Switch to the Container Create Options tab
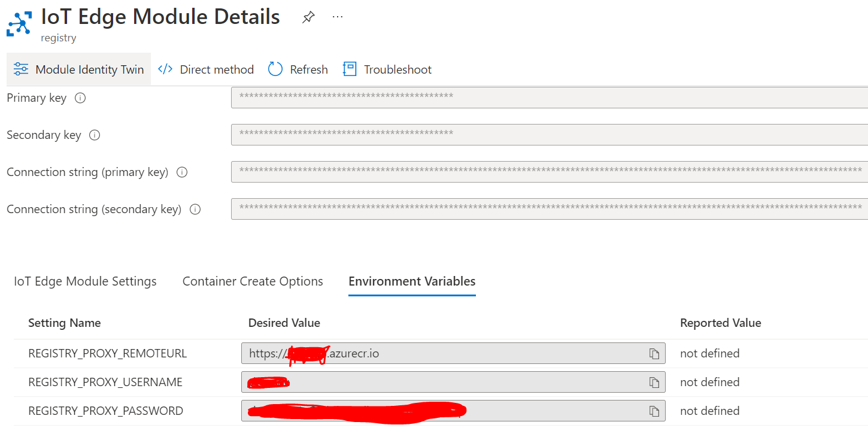Screen dimensions: 868x446 253,281
